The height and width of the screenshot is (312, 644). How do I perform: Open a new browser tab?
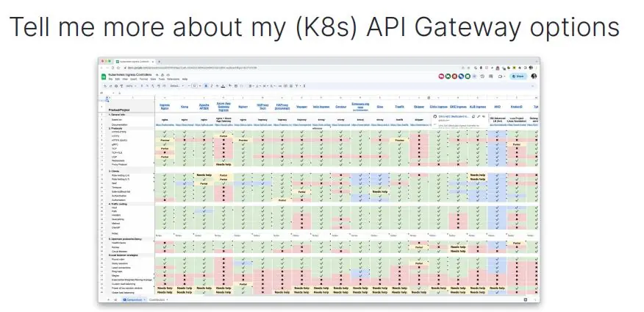coord(159,62)
